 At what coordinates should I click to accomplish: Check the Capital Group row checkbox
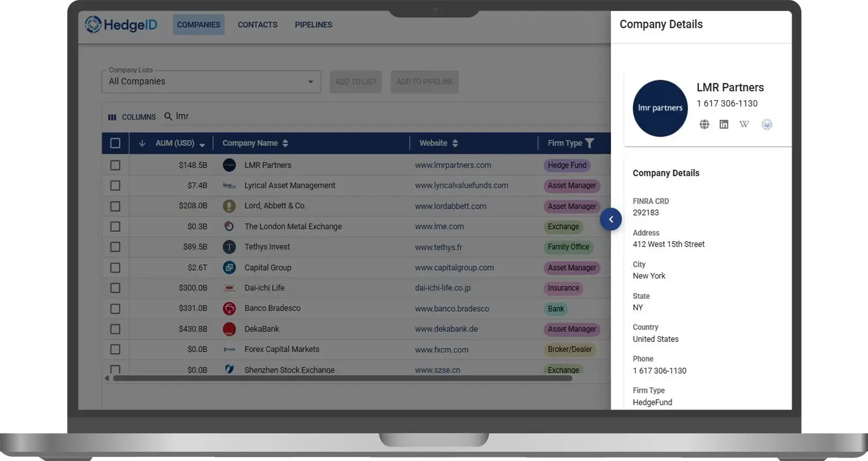(115, 268)
